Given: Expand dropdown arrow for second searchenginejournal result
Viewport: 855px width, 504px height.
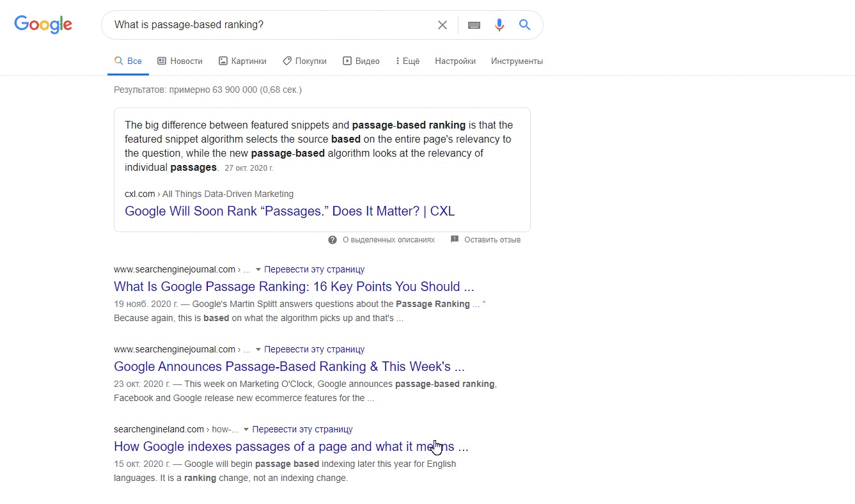Looking at the screenshot, I should (x=258, y=350).
